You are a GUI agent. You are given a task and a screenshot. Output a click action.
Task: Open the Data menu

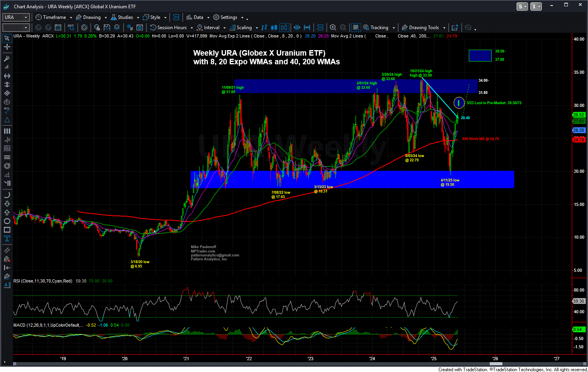pyautogui.click(x=195, y=17)
